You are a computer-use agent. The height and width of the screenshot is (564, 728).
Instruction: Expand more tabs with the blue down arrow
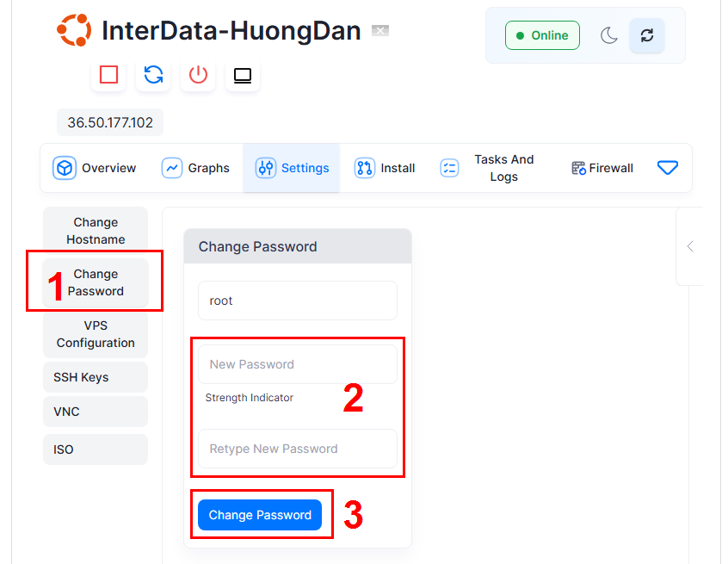point(668,168)
